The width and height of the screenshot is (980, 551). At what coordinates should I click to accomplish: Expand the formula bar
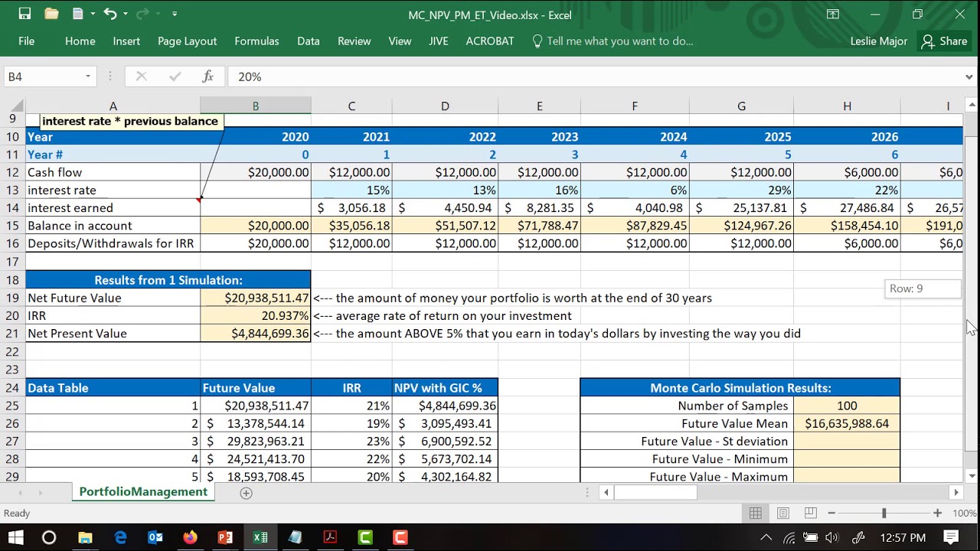pos(970,77)
